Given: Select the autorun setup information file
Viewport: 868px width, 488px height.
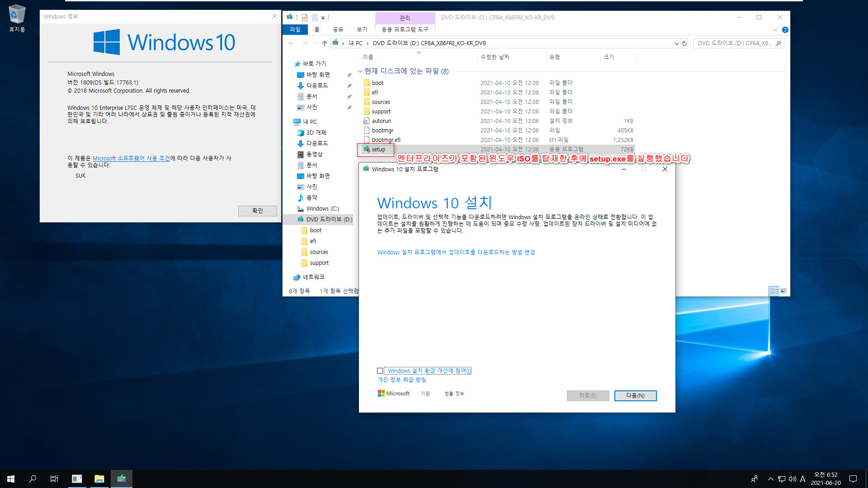Looking at the screenshot, I should [381, 121].
